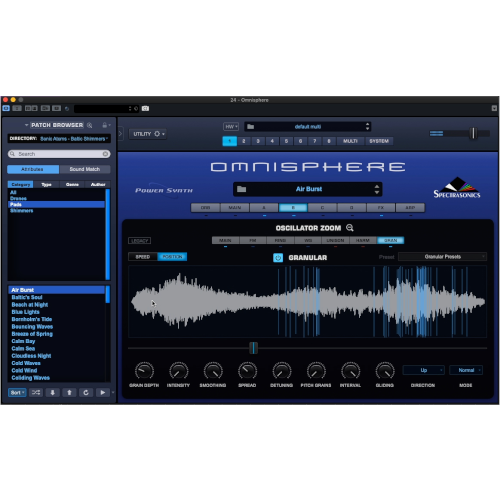
Task: Clear the patch search field with X icon
Action: click(105, 154)
